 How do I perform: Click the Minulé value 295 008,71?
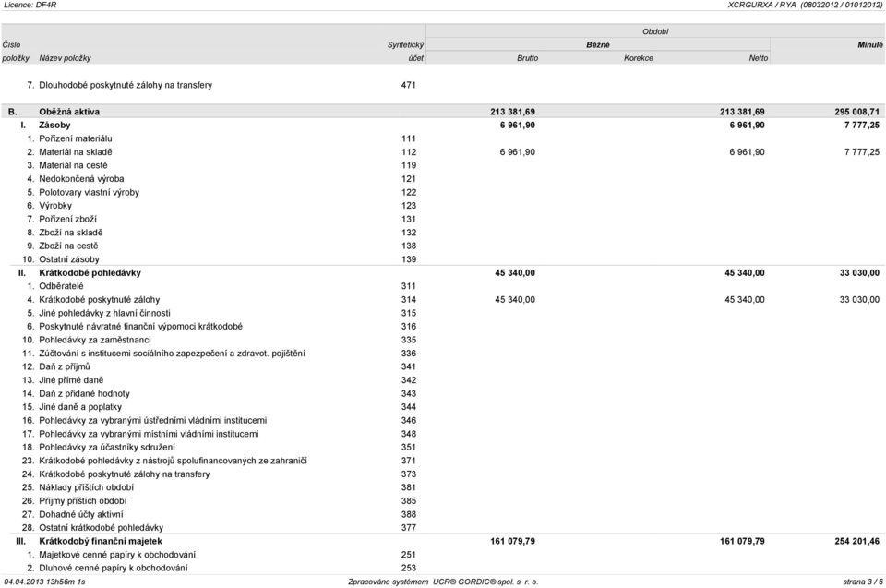tap(857, 112)
